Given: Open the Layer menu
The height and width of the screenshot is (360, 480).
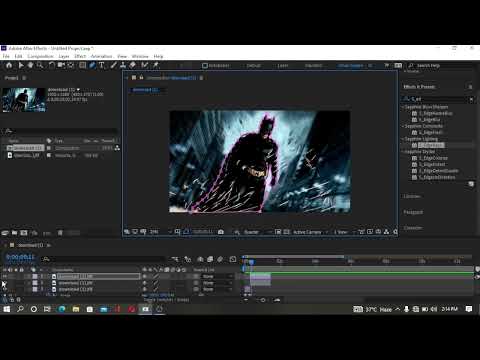Looking at the screenshot, I should [64, 56].
